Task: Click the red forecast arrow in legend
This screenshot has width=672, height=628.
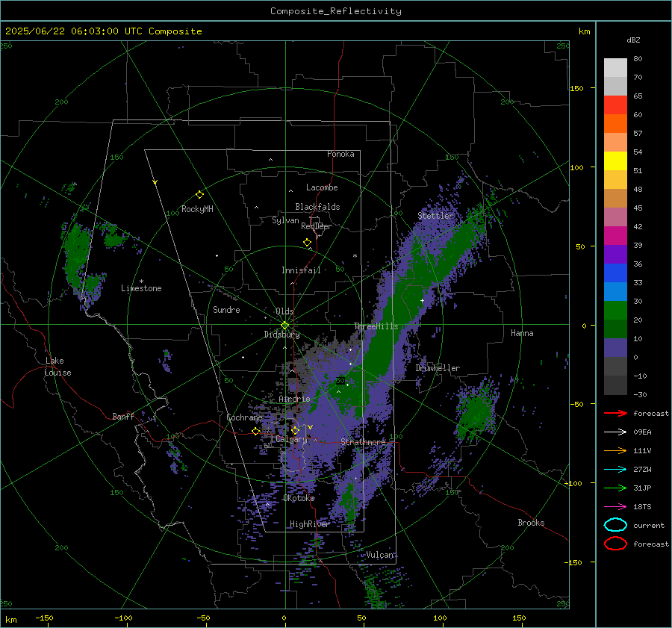Action: tap(615, 413)
